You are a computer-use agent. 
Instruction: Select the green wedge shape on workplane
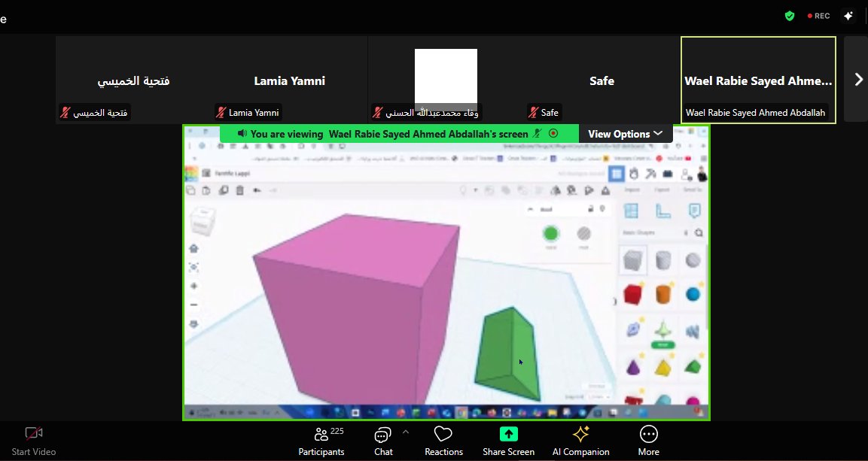(507, 353)
